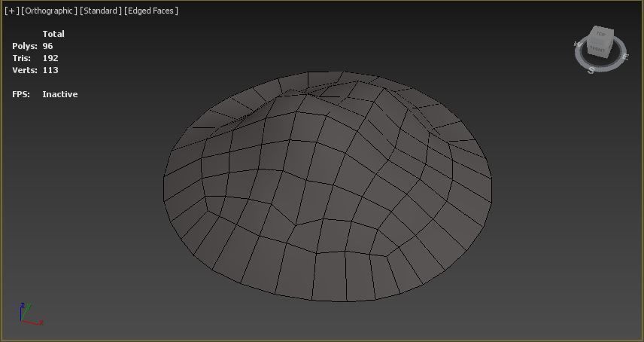644x342 pixels.
Task: Expand the Standard shading quality dropdown
Action: click(101, 11)
